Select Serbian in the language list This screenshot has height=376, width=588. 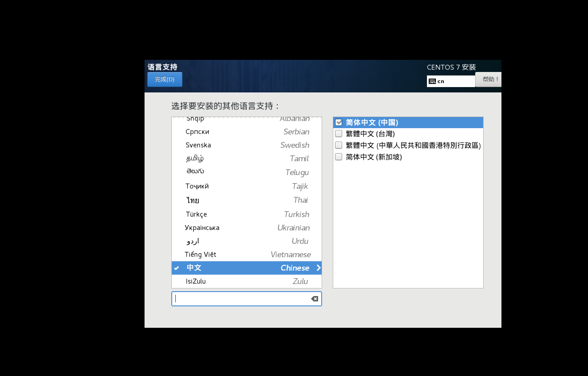(246, 132)
